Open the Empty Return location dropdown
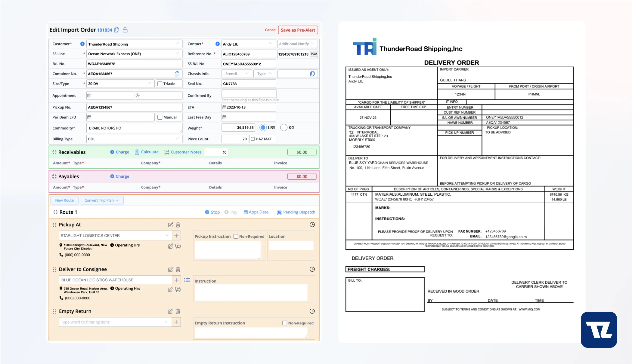 point(115,322)
